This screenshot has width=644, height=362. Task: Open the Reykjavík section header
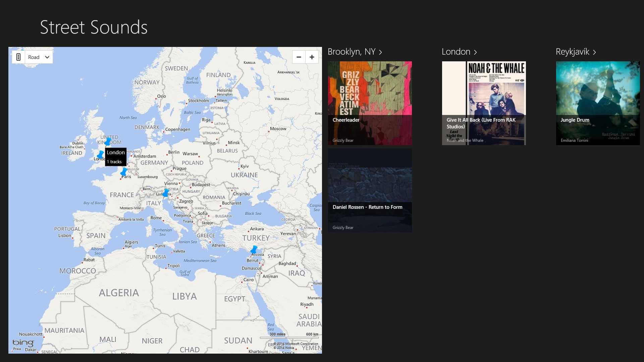pos(572,52)
